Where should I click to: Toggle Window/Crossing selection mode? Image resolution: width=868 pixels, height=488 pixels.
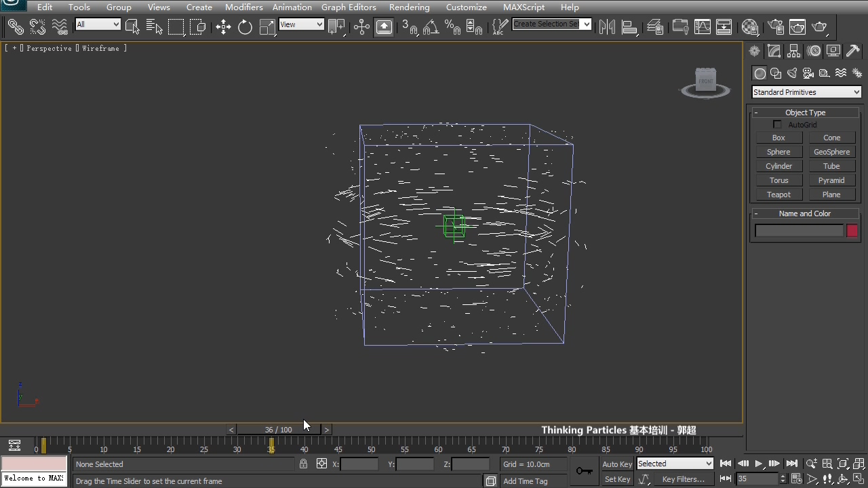tap(198, 26)
